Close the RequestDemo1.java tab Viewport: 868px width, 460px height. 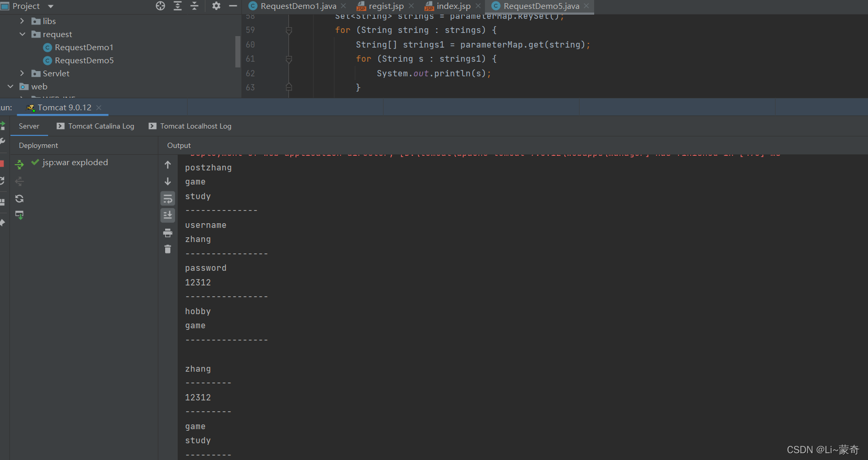click(x=343, y=6)
